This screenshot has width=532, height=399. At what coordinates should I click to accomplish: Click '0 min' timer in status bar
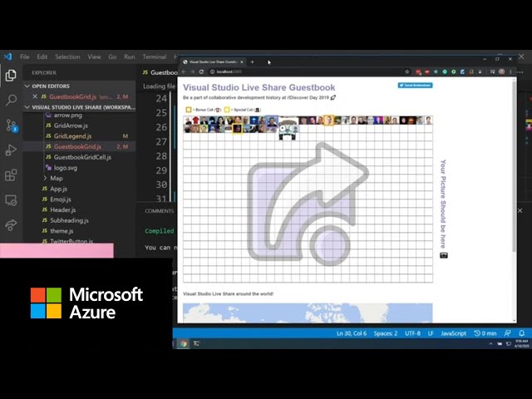[x=485, y=333]
